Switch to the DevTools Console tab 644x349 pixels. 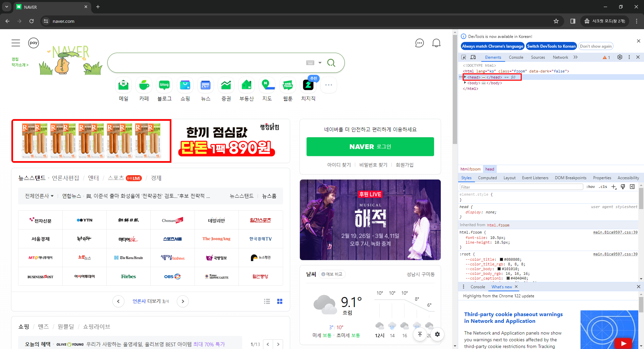pos(516,57)
